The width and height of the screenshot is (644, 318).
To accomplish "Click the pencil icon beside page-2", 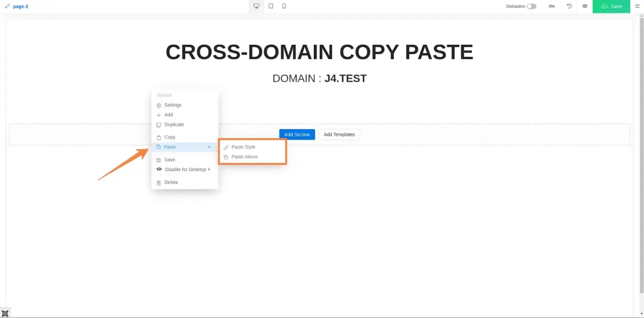I will point(7,6).
